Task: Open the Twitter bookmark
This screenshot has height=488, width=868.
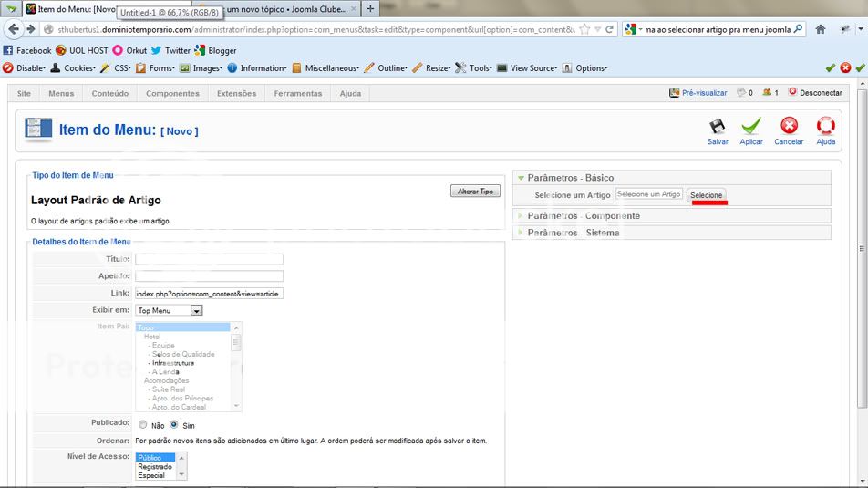Action: click(x=170, y=51)
